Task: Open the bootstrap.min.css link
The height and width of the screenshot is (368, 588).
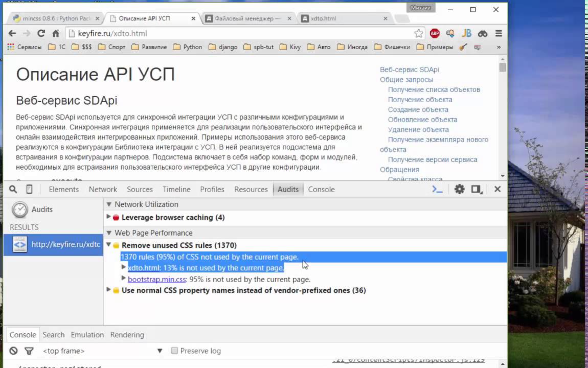Action: pyautogui.click(x=157, y=280)
